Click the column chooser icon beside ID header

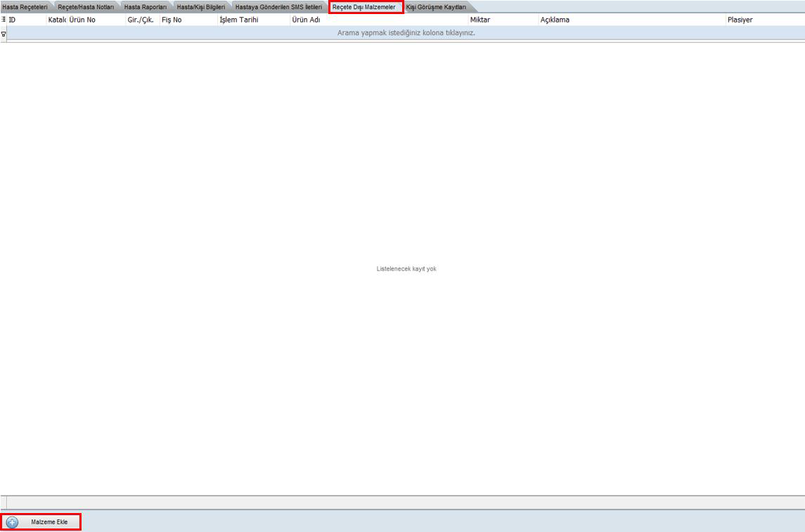4,20
